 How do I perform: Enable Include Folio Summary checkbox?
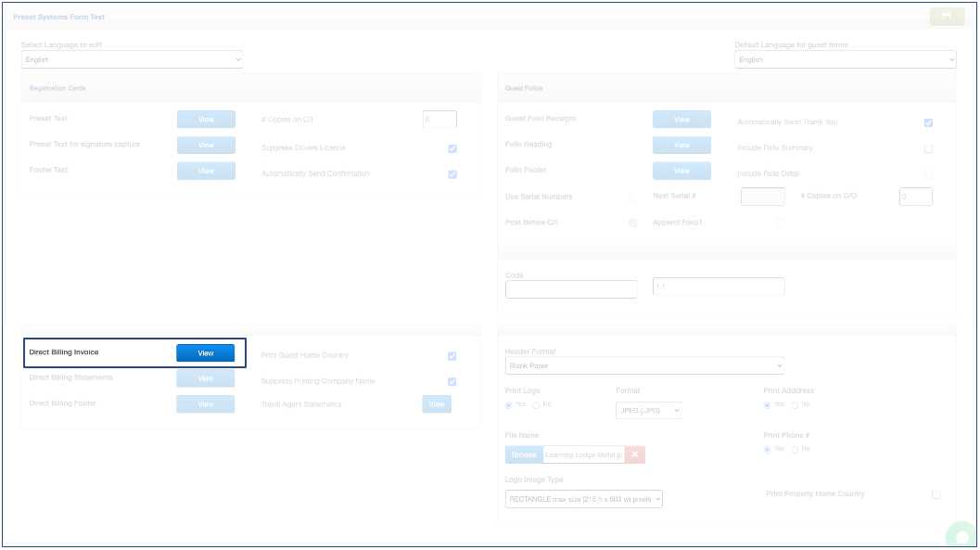click(928, 148)
